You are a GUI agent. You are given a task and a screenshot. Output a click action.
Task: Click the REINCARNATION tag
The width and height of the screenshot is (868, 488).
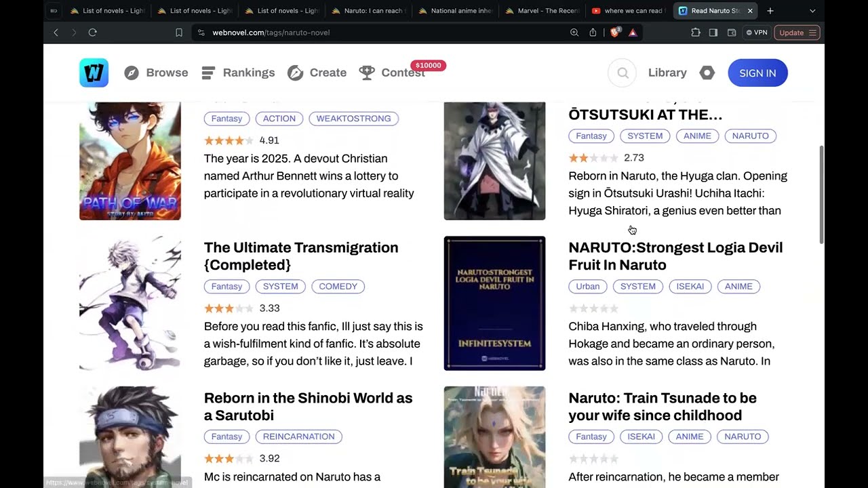coord(299,436)
